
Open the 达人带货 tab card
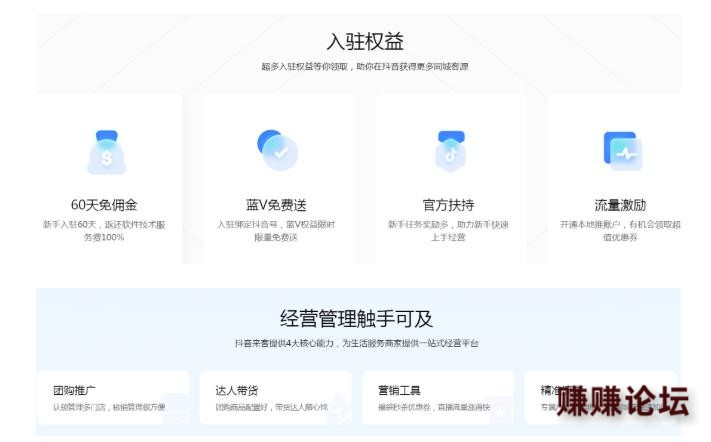point(276,398)
